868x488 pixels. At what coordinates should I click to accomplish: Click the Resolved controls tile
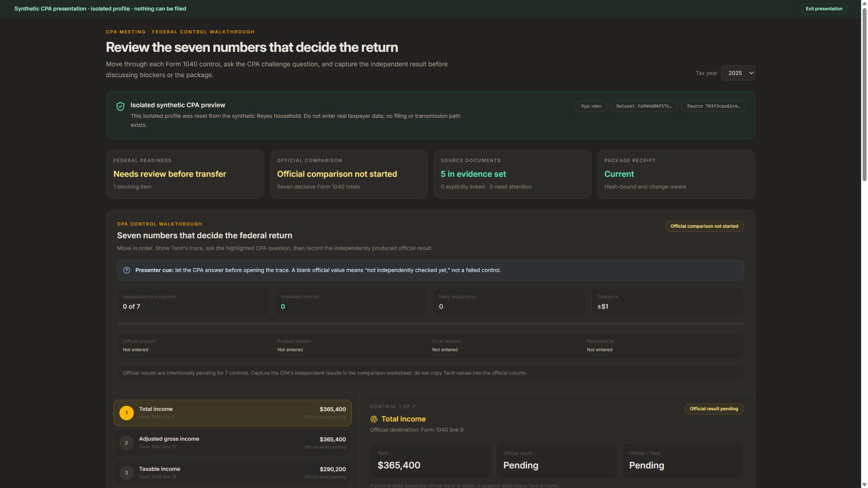click(x=351, y=302)
